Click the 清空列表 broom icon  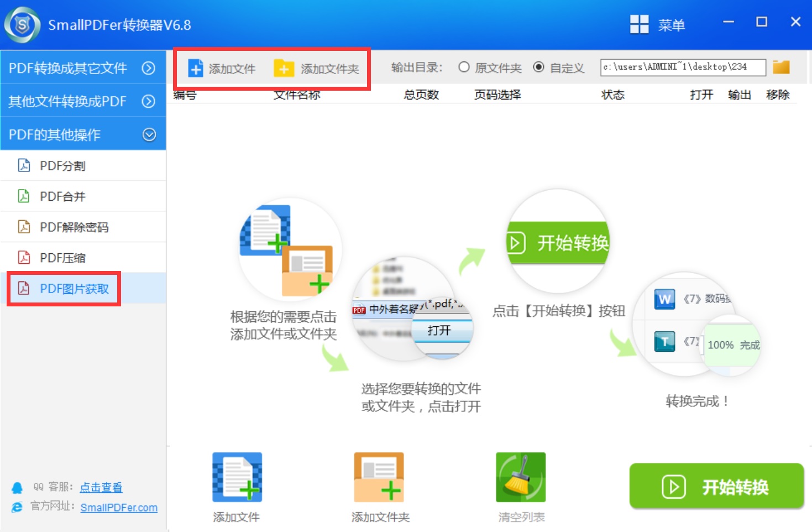click(x=521, y=477)
